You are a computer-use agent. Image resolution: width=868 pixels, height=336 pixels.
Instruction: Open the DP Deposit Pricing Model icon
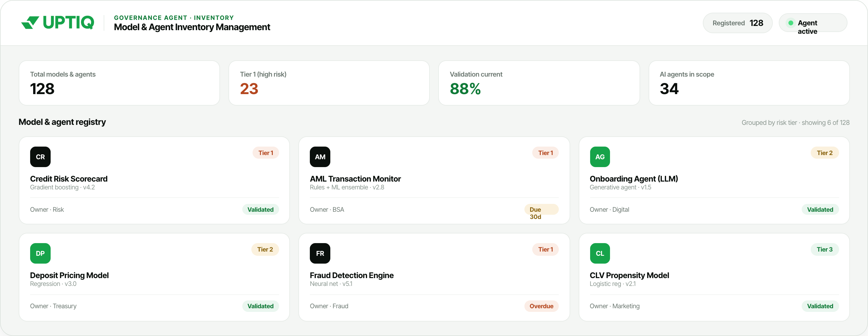[x=40, y=253]
